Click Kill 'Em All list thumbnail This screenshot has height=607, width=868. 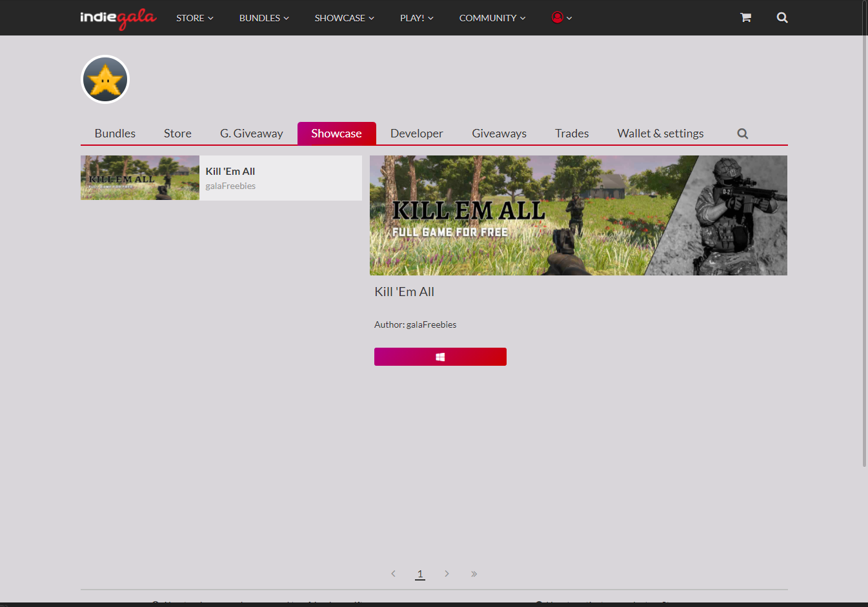(140, 178)
